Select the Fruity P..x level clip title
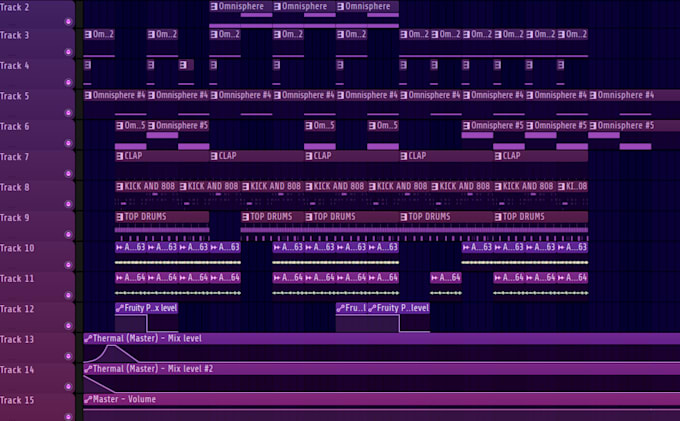The image size is (680, 421). click(x=151, y=308)
